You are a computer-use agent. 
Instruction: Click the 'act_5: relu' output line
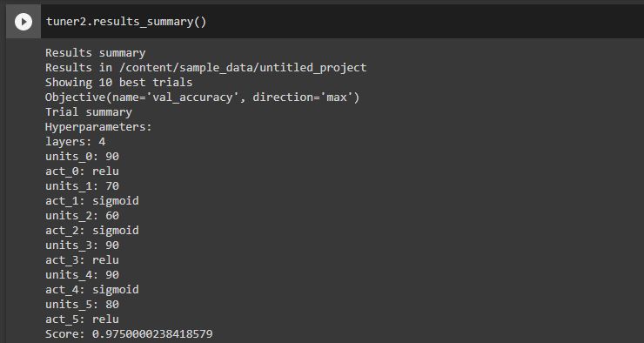[x=82, y=319]
